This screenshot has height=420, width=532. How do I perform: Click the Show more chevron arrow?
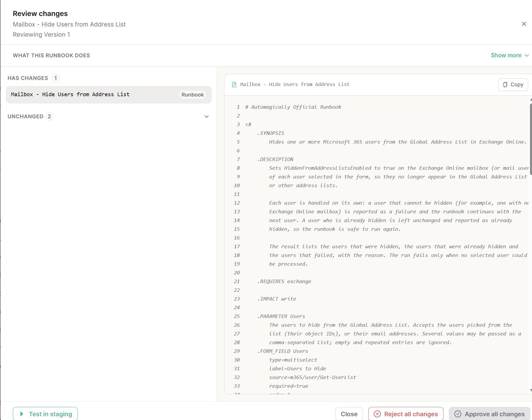[x=526, y=56]
